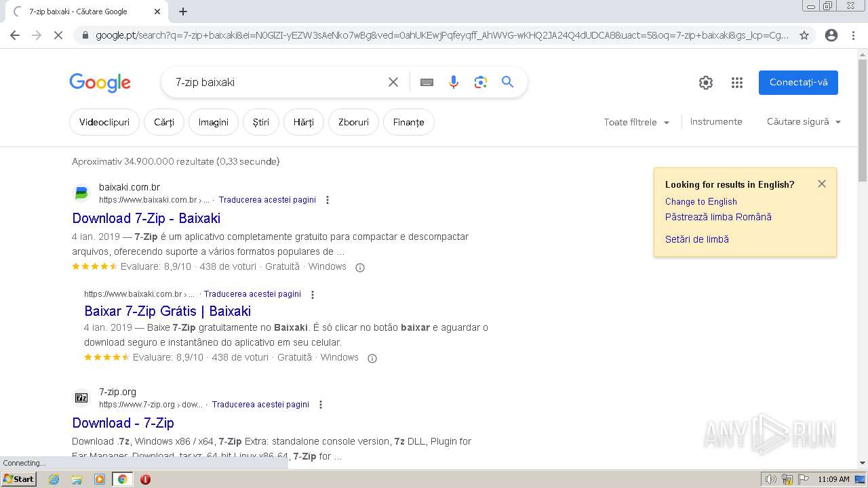Click the address bar URL
Screen dimensions: 868x488
[x=442, y=35]
